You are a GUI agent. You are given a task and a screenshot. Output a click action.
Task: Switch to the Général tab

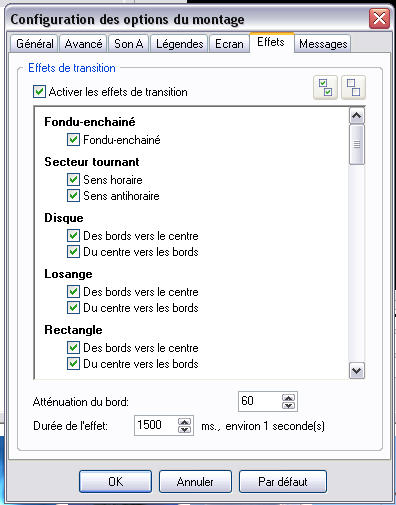point(35,44)
